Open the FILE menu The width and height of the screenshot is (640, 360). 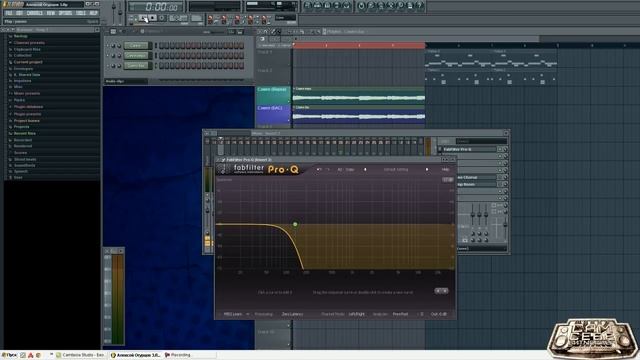[9, 13]
